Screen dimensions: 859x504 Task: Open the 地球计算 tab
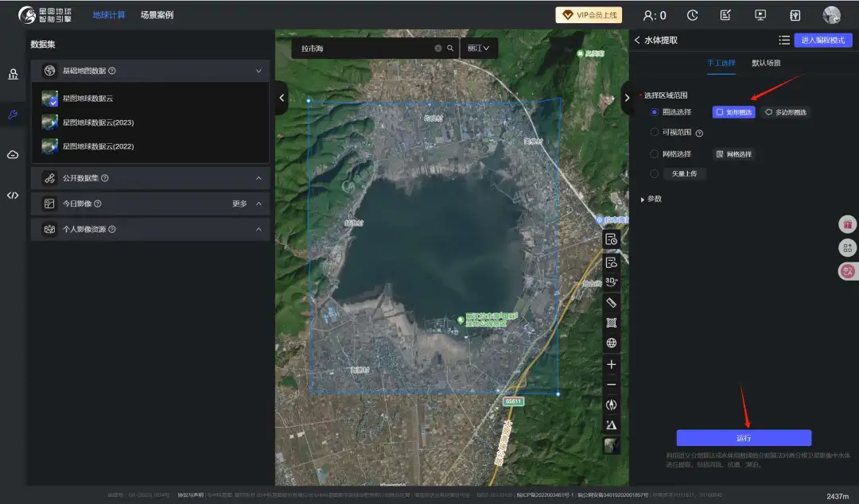click(x=108, y=15)
